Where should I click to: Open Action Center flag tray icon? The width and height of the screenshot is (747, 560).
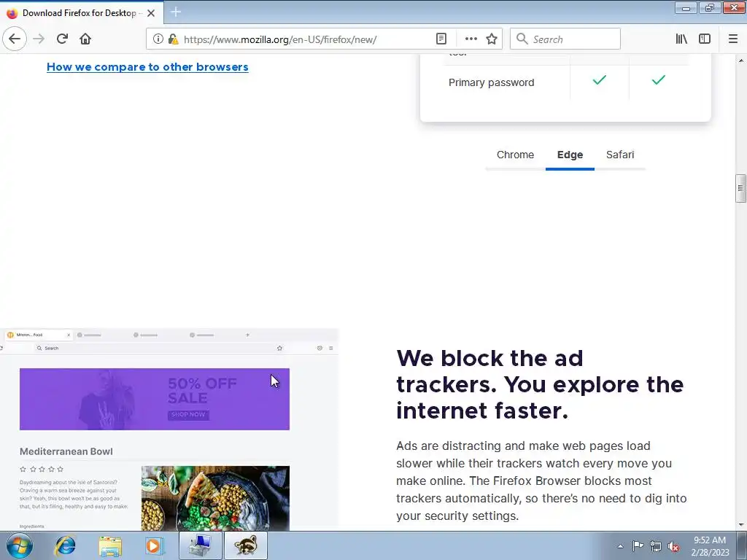pos(638,546)
